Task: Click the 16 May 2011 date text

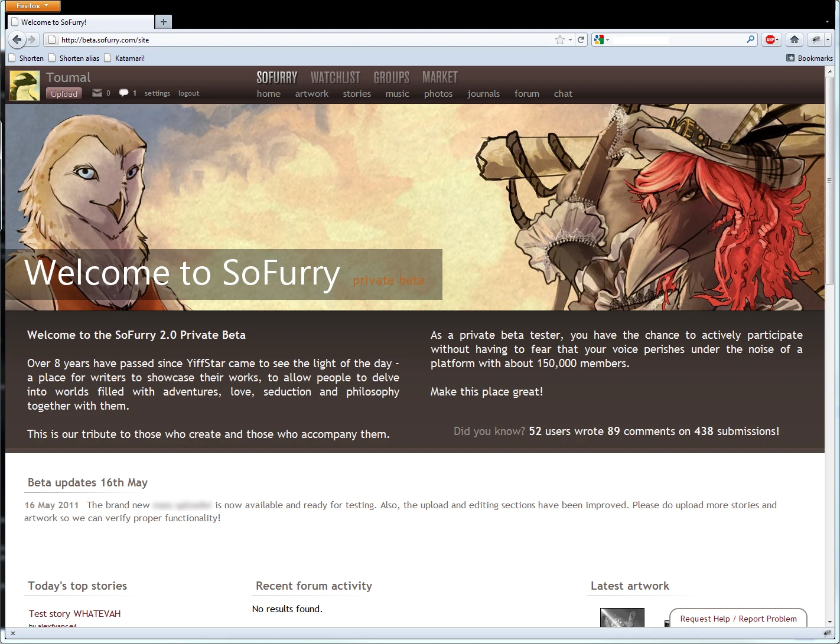Action: tap(52, 505)
